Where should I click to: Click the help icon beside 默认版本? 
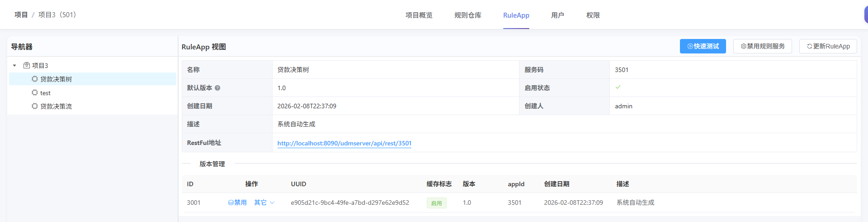click(x=217, y=88)
